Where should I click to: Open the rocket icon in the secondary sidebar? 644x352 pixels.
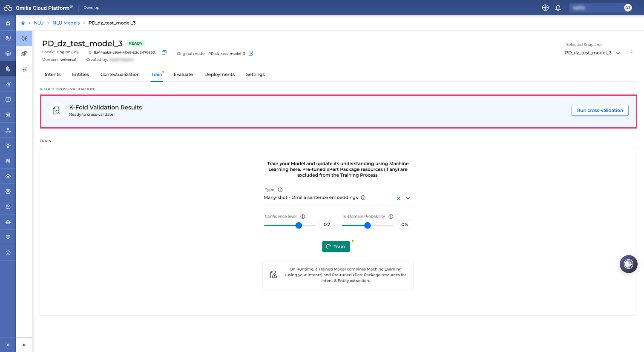(x=24, y=54)
